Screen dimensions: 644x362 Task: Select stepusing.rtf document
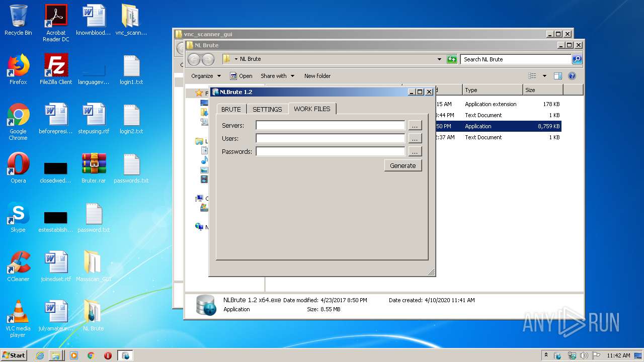click(94, 119)
